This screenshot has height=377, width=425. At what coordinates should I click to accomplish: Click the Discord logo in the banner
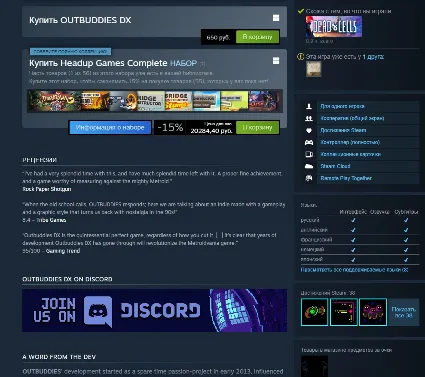(x=98, y=311)
